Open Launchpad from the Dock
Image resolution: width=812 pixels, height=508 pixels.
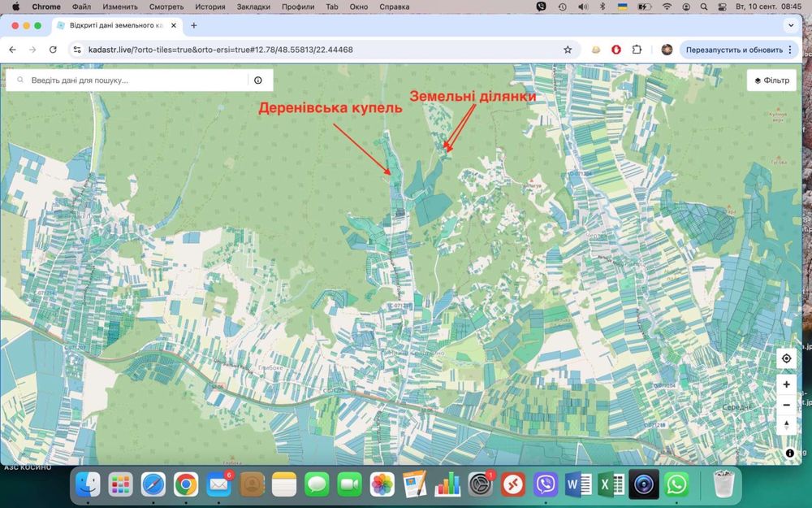(121, 485)
